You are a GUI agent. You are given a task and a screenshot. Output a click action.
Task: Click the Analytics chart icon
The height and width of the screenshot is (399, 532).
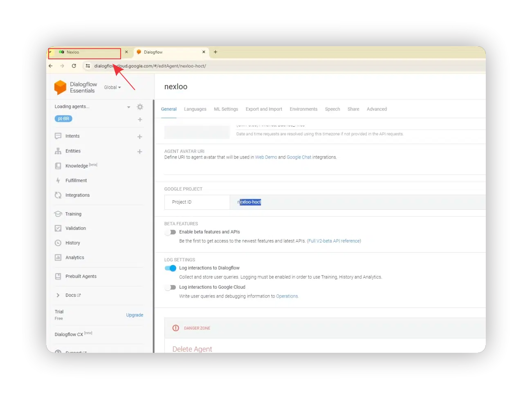coord(58,258)
